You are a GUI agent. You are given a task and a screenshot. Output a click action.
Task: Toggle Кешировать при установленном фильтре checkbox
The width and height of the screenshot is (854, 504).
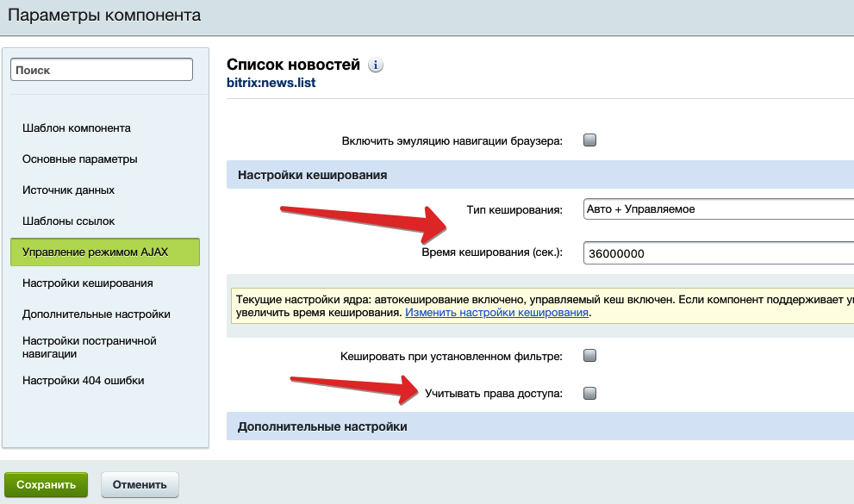click(x=590, y=355)
